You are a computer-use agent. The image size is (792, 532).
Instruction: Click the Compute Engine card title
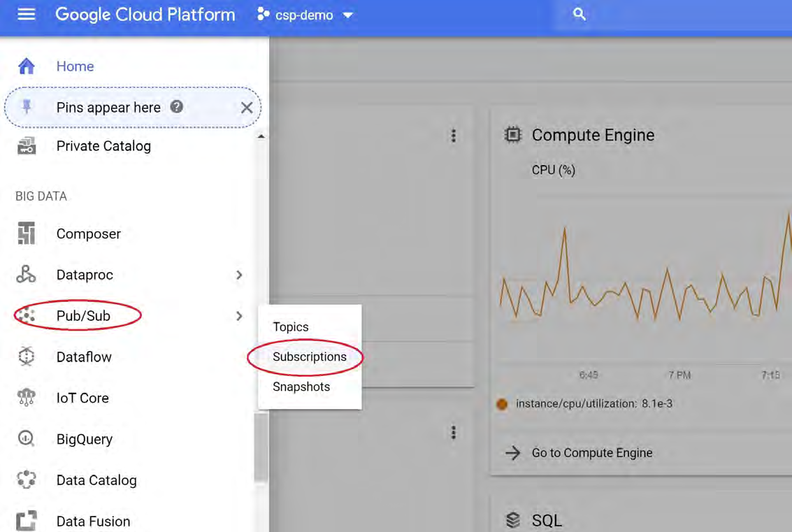pos(593,135)
